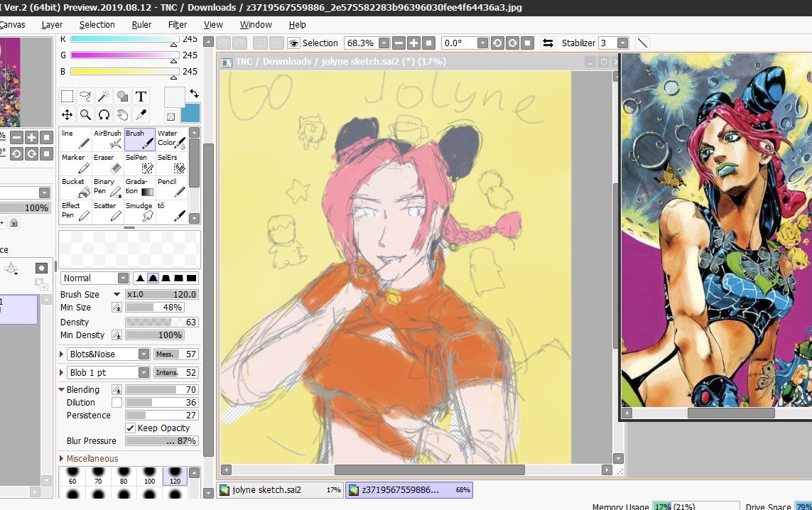This screenshot has width=812, height=510.
Task: Select the Zoom magnifier tool
Action: [85, 114]
